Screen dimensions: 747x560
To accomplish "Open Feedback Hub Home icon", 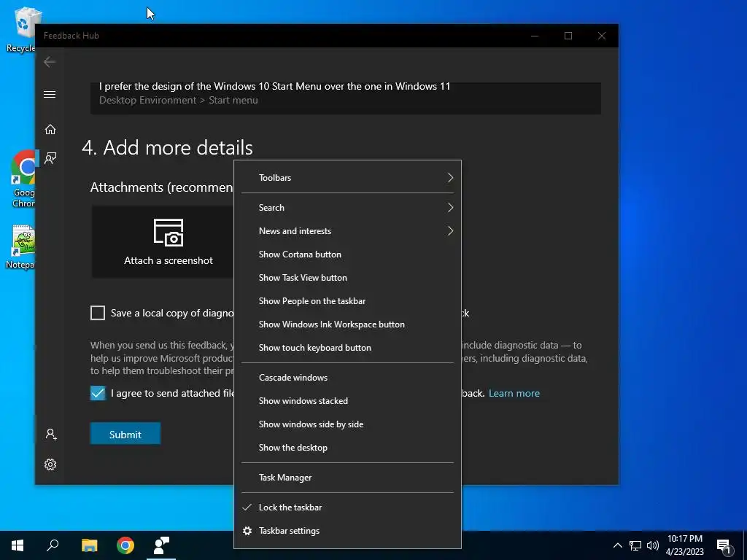I will coord(50,130).
